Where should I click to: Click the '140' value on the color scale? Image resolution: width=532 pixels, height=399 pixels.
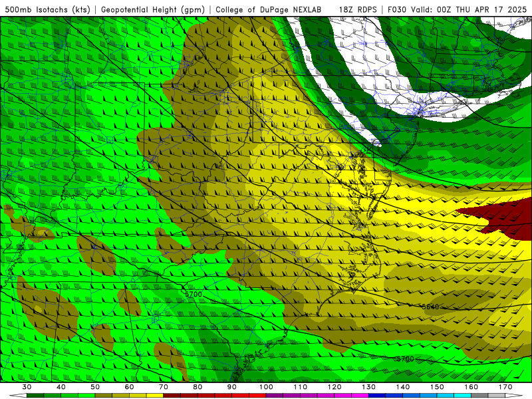point(403,387)
